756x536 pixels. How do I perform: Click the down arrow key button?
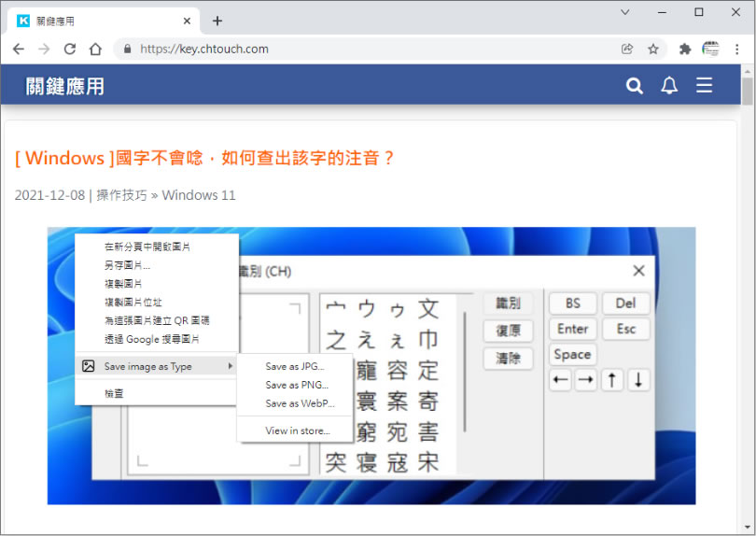(638, 380)
